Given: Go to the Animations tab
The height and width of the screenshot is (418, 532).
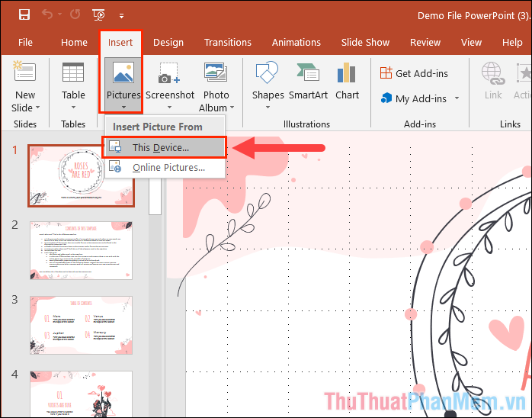Looking at the screenshot, I should pos(296,42).
